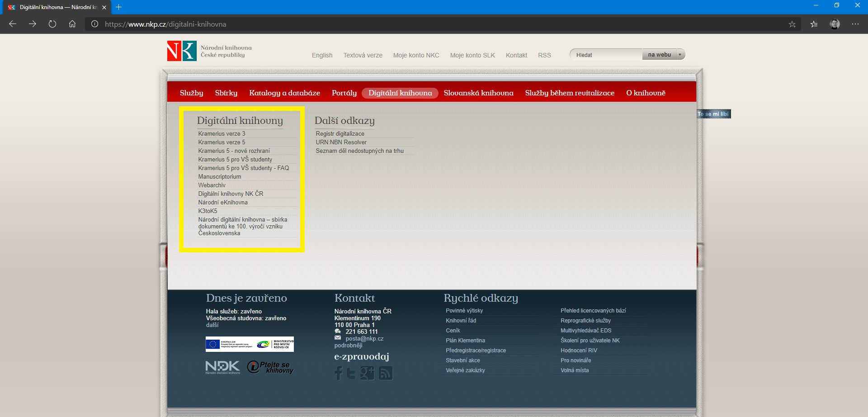Open the Služby main menu item
Image resolution: width=868 pixels, height=417 pixels.
click(191, 93)
